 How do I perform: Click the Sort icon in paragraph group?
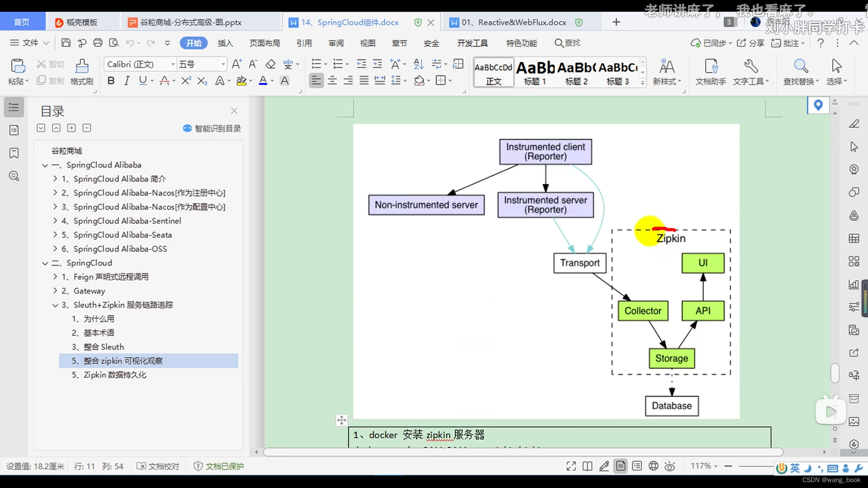tap(419, 64)
